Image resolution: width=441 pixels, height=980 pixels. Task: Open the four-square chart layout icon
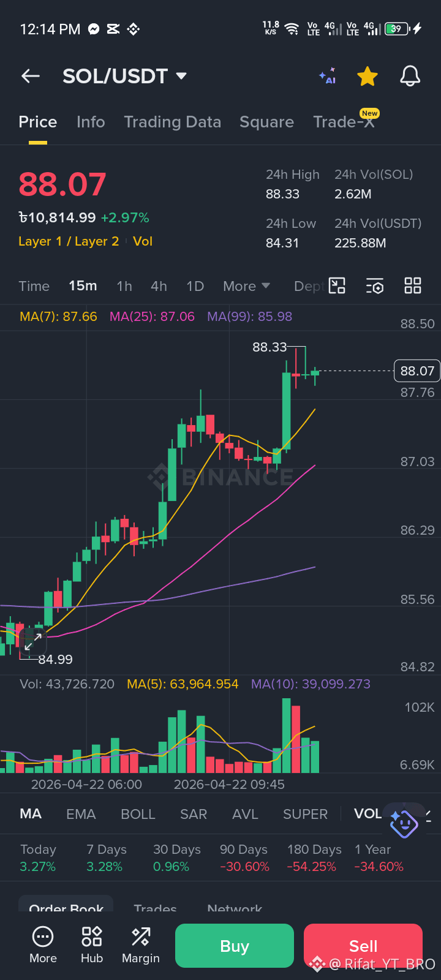click(413, 285)
